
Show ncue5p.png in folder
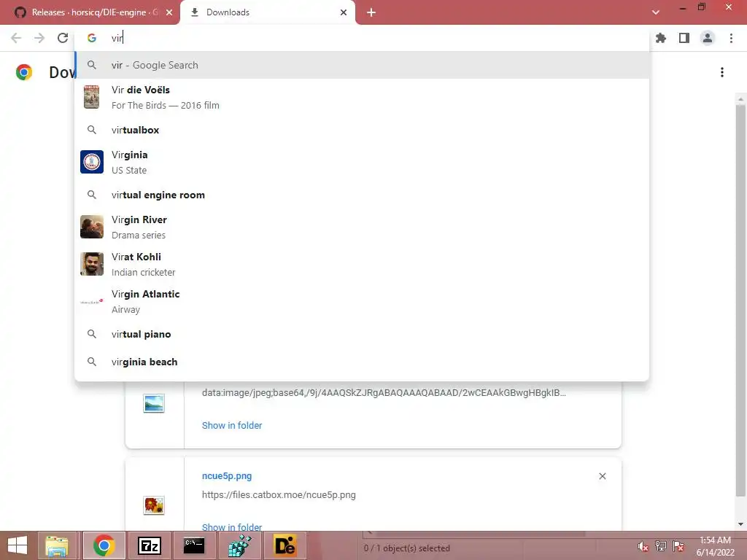coord(231,526)
